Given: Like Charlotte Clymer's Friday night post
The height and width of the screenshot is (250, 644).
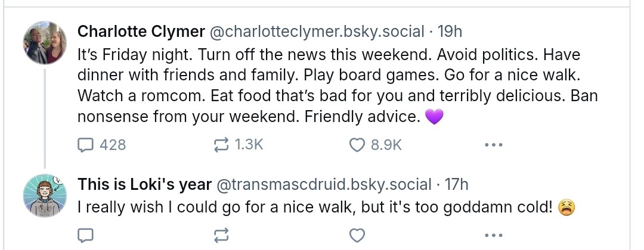Looking at the screenshot, I should tap(357, 145).
